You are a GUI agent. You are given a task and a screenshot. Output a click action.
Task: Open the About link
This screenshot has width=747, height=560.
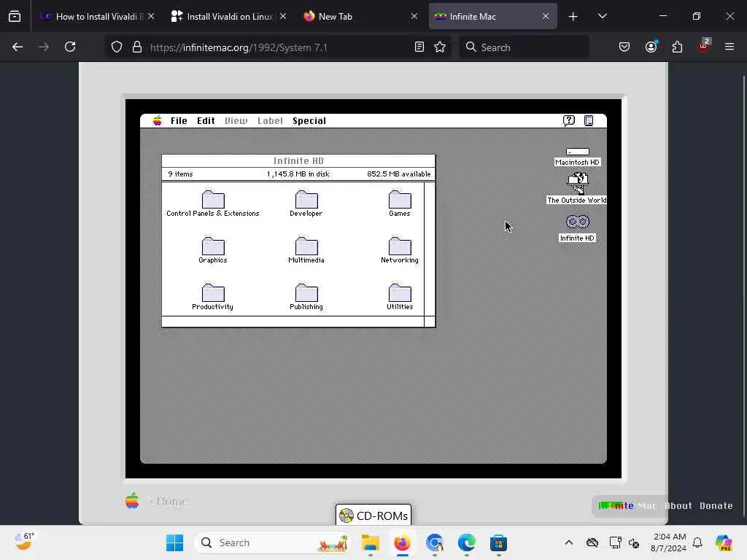pyautogui.click(x=678, y=506)
